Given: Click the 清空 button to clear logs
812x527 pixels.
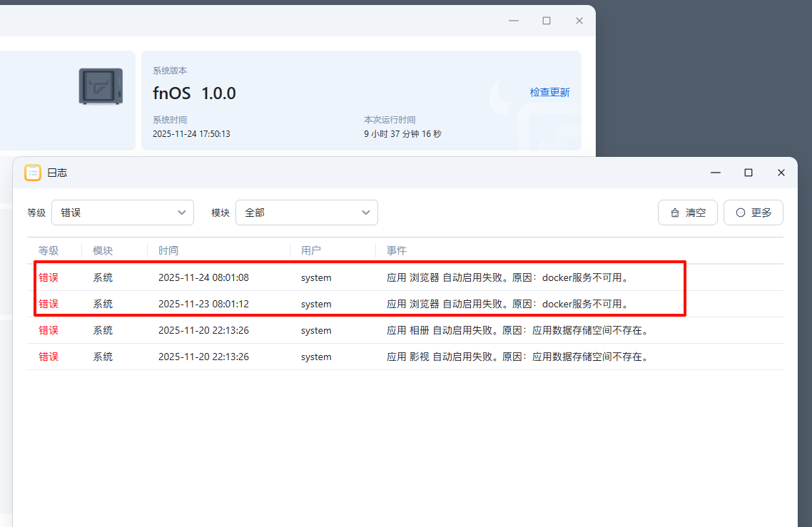Looking at the screenshot, I should click(688, 213).
